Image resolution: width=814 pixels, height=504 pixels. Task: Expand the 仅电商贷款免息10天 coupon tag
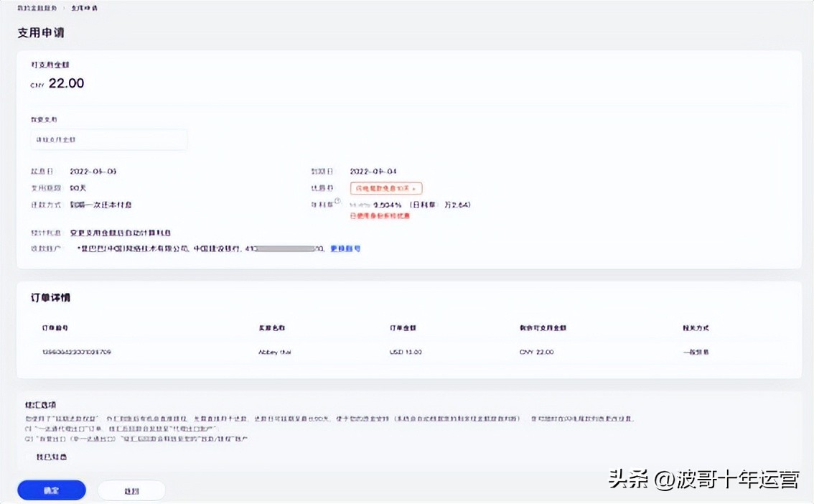click(385, 187)
